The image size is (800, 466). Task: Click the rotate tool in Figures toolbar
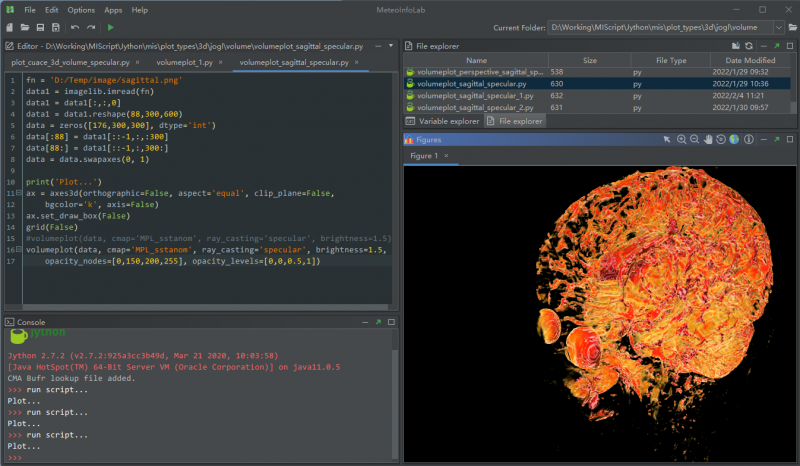coord(720,140)
